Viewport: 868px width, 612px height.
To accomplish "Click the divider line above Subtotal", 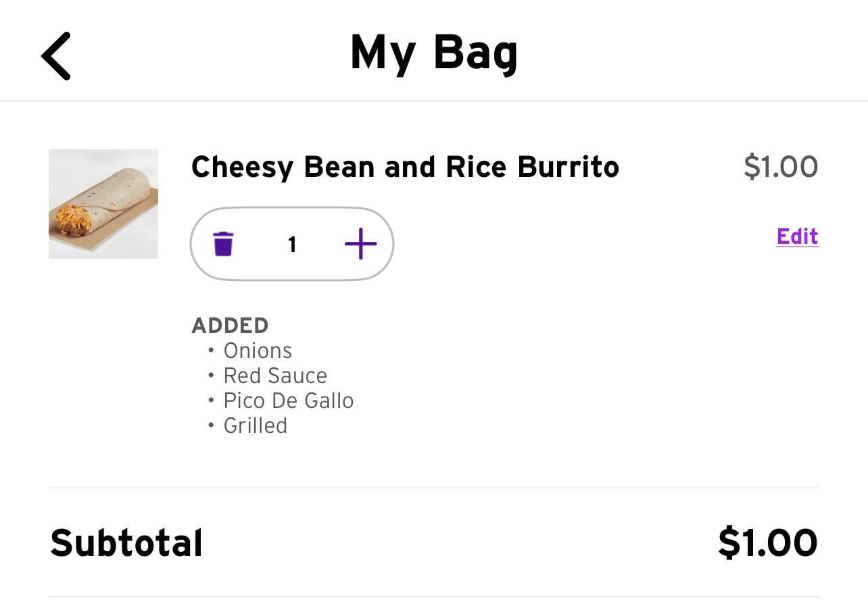I will (434, 487).
